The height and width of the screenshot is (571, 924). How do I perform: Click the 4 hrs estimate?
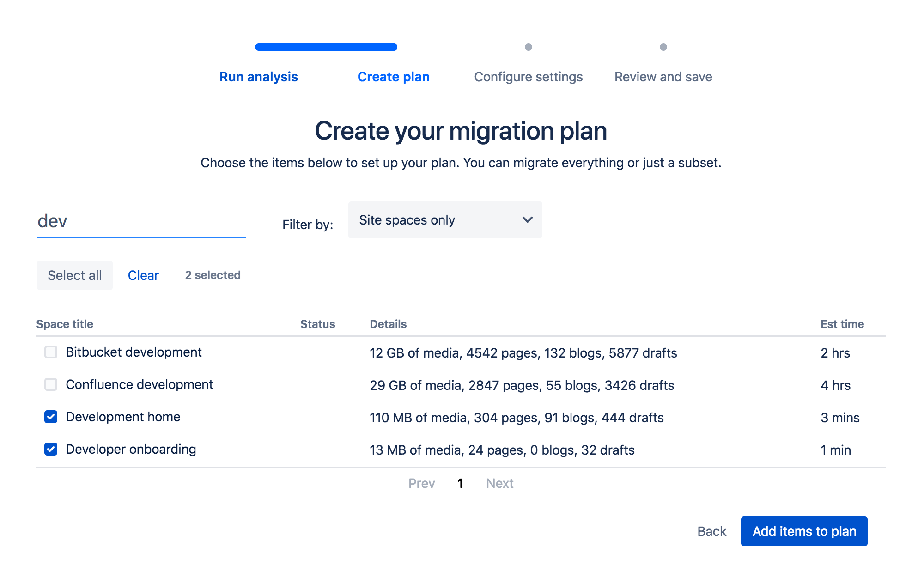[835, 385]
